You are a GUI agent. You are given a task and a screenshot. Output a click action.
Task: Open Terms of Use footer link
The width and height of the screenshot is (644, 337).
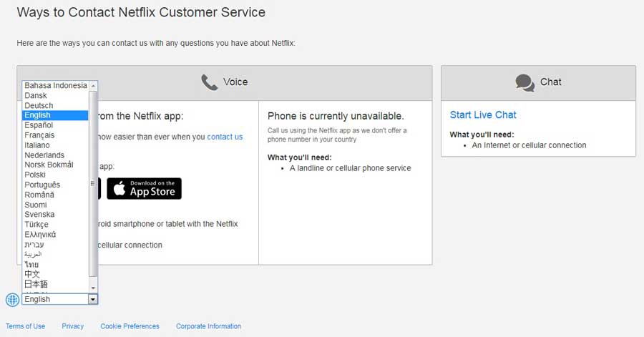[25, 326]
